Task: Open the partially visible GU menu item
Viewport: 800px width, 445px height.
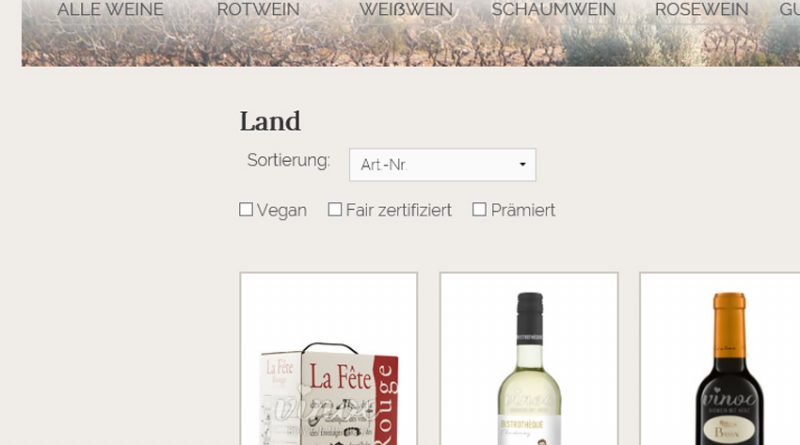Action: point(789,9)
